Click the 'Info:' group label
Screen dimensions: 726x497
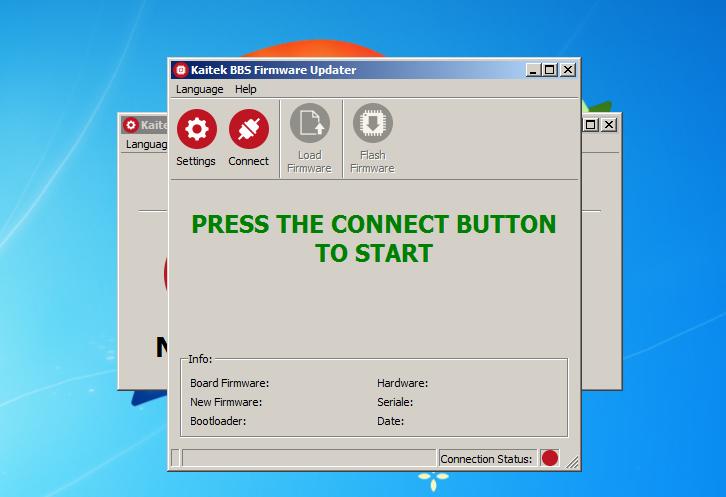click(x=200, y=359)
